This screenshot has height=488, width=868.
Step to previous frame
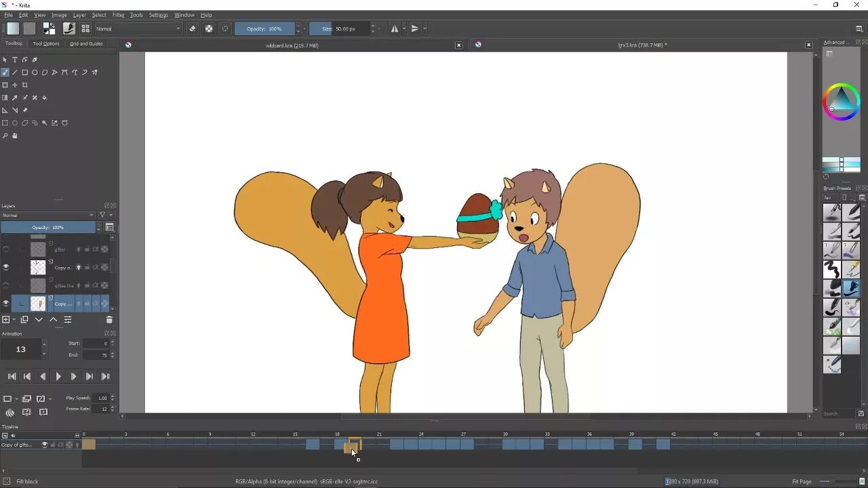[x=43, y=377]
